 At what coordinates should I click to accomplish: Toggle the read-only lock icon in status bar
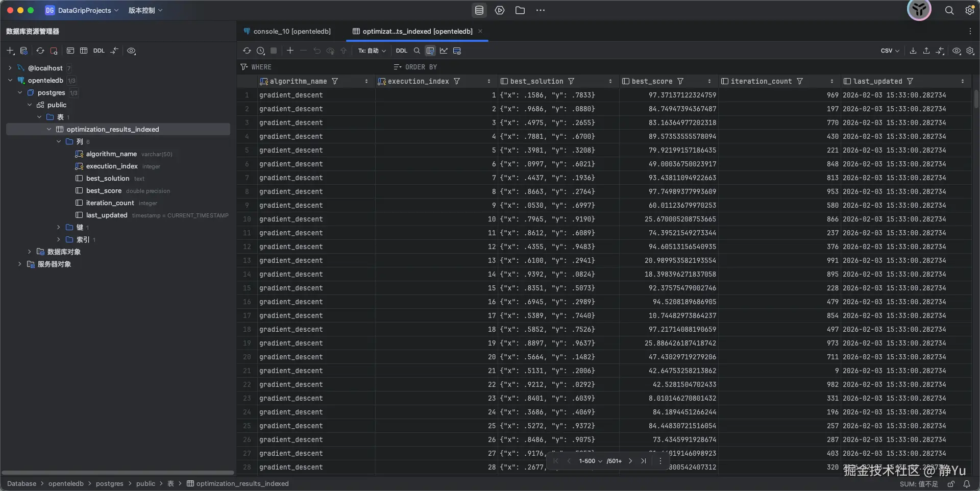coord(951,484)
